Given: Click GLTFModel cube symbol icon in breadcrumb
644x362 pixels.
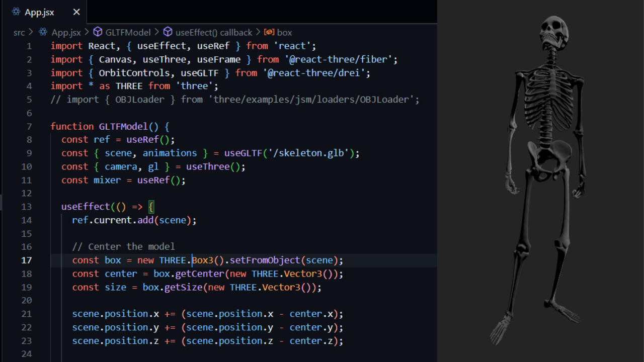Looking at the screenshot, I should click(98, 32).
